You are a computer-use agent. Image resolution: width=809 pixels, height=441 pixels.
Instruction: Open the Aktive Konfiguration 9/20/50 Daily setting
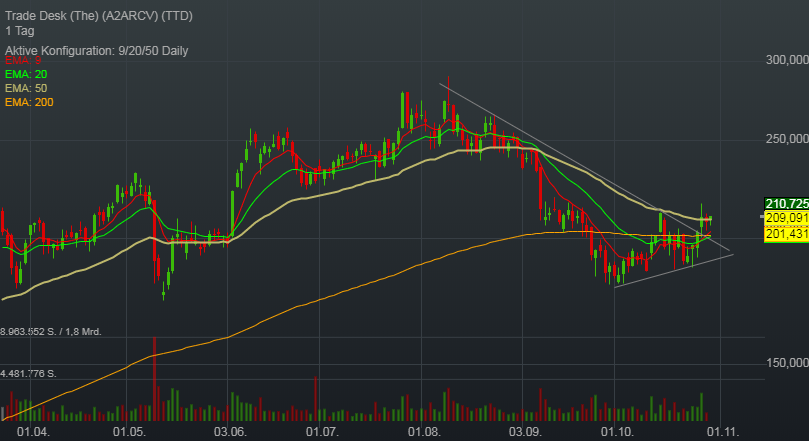pos(110,50)
